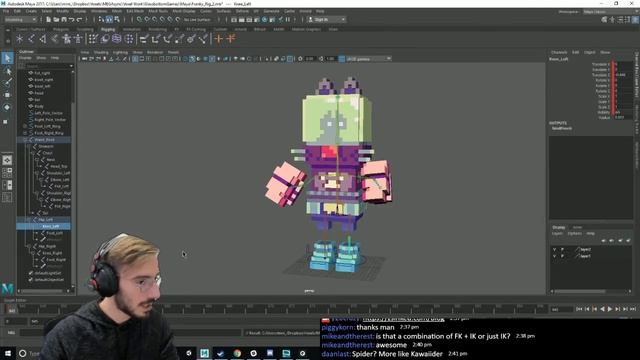Toggle single perspective pane layout button
This screenshot has width=640, height=360.
[7, 160]
